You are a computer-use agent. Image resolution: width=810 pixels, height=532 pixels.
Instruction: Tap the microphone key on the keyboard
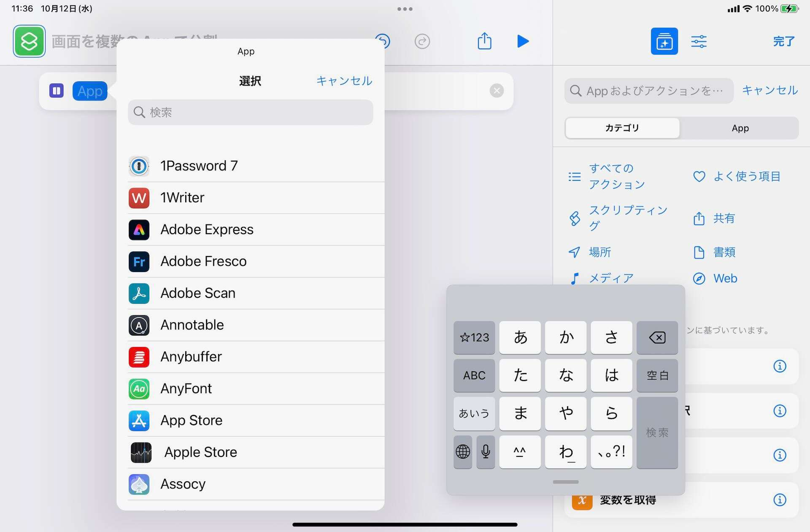point(486,452)
